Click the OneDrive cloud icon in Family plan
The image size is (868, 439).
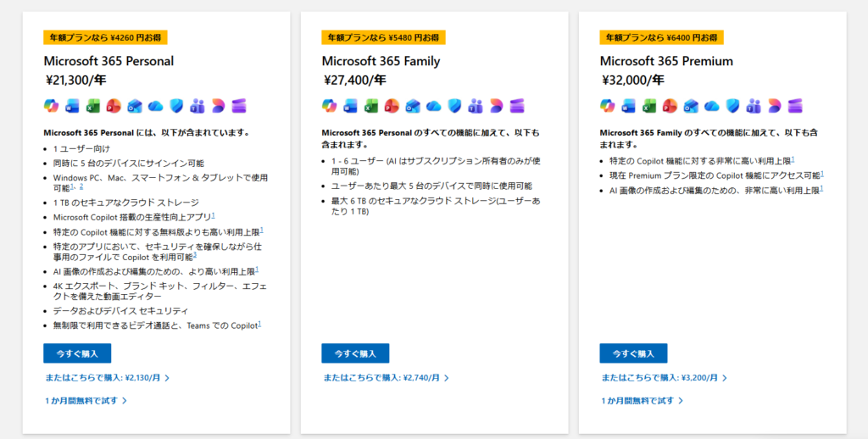[x=433, y=106]
